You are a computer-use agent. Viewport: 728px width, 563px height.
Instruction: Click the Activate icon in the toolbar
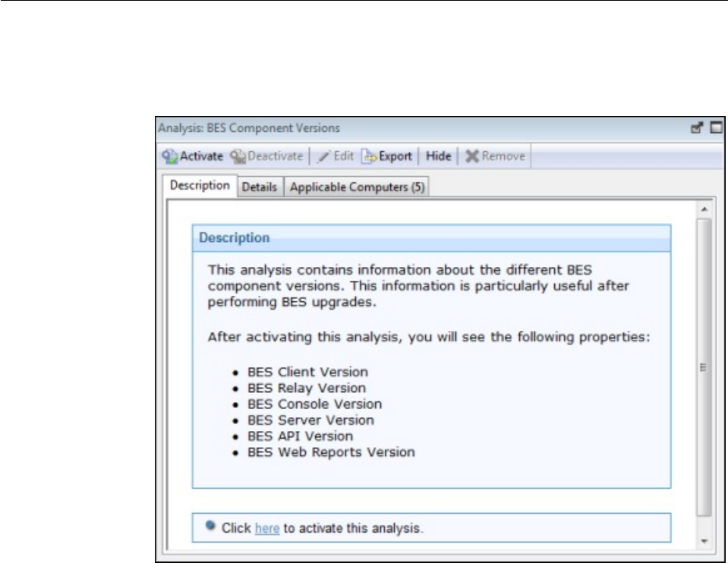169,156
